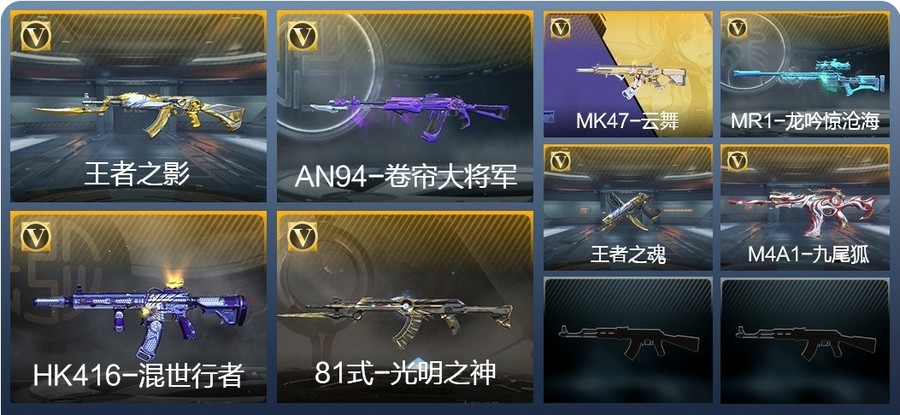Choose the M4A1-九尾狐 weapon tile
Image resolution: width=900 pixels, height=415 pixels.
tap(805, 207)
